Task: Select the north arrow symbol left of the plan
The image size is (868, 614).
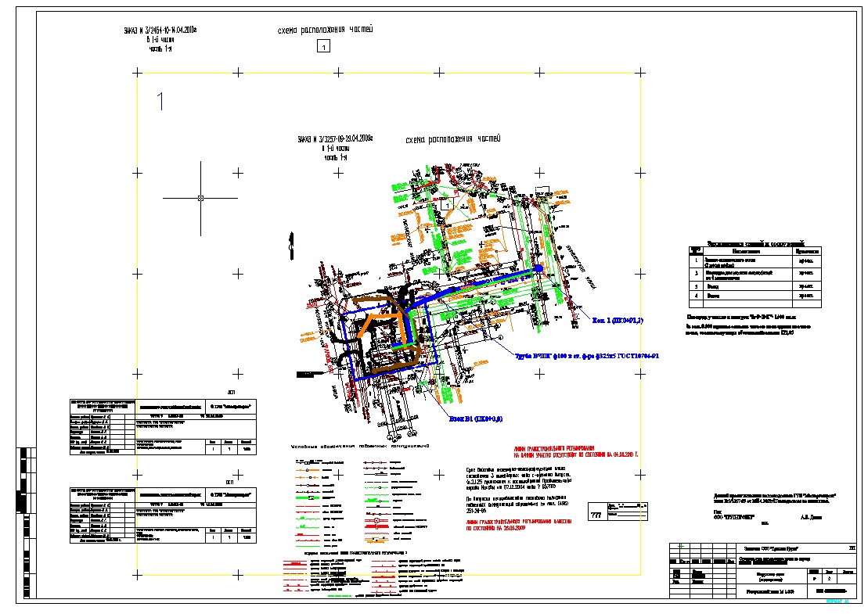Action: [292, 246]
